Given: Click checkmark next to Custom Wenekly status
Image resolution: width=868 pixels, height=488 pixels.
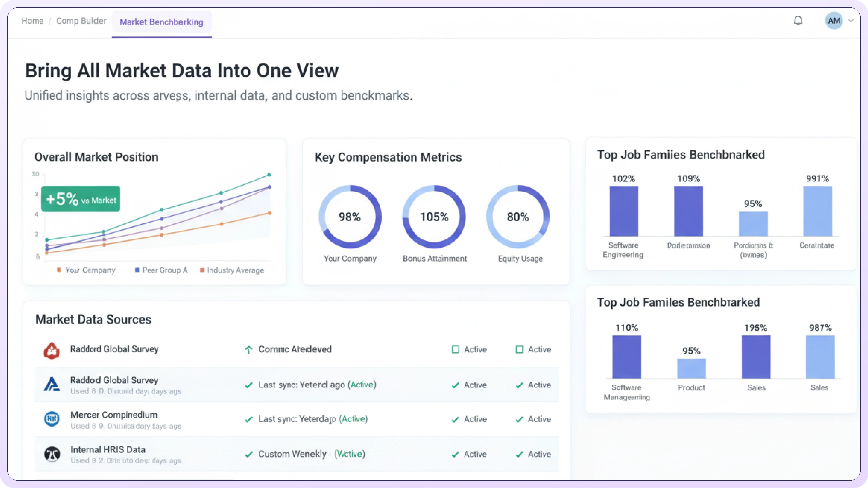Looking at the screenshot, I should 249,454.
